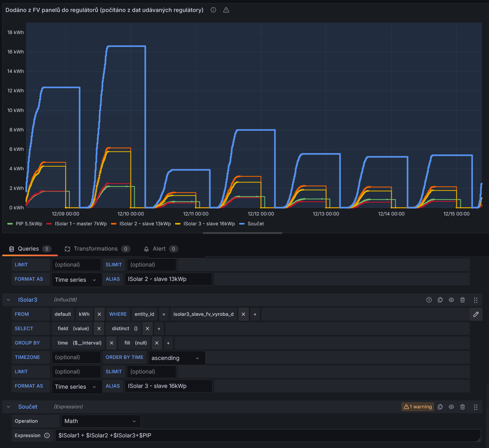Open the ORDER BY TIME ascending dropdown
The height and width of the screenshot is (448, 489).
tap(177, 358)
